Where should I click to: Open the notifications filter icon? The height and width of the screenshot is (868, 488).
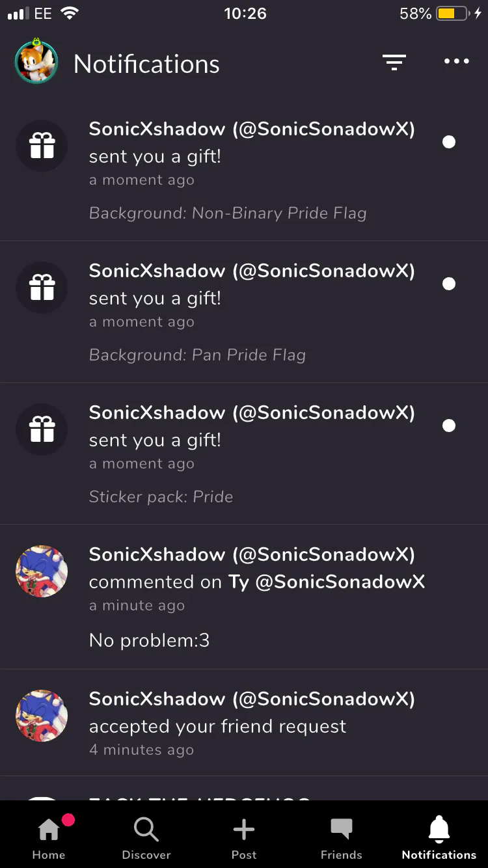pyautogui.click(x=394, y=62)
